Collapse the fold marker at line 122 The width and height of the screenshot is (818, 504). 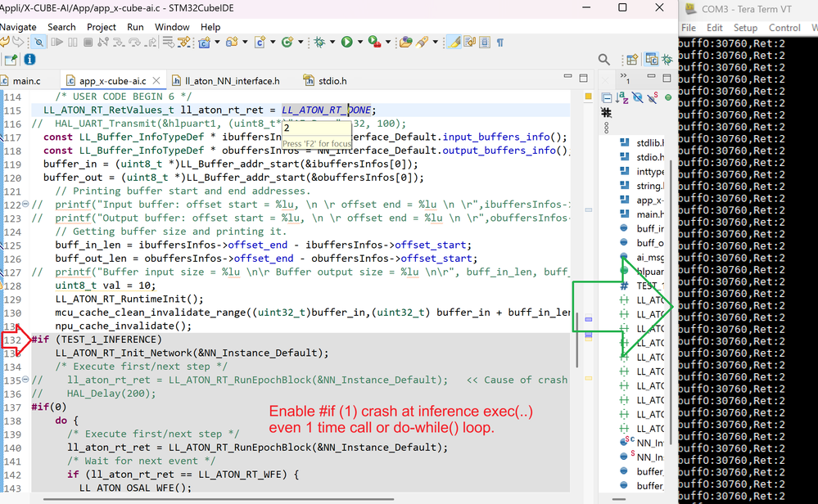[x=25, y=205]
